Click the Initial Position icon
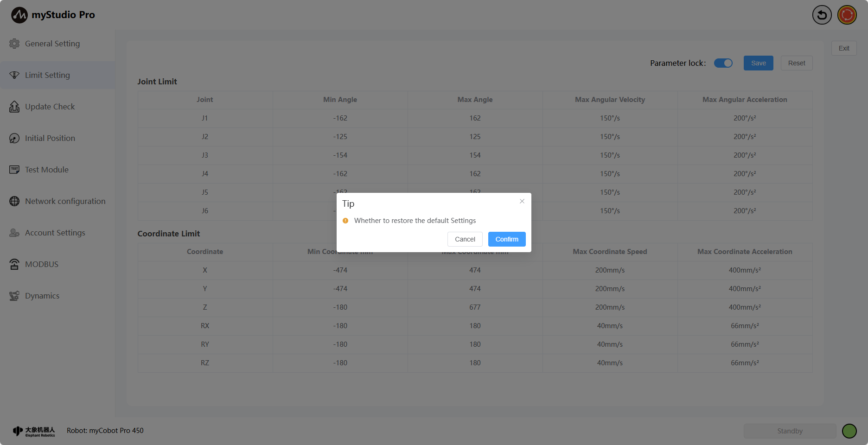Screen dimensions: 868x445 14,138
